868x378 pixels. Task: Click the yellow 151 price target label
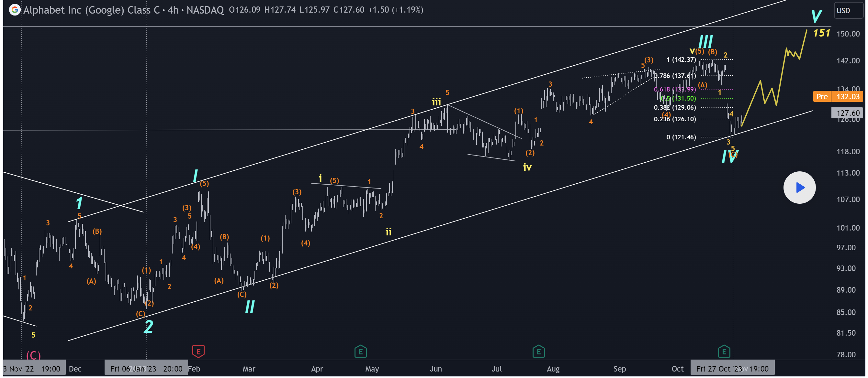pos(821,33)
